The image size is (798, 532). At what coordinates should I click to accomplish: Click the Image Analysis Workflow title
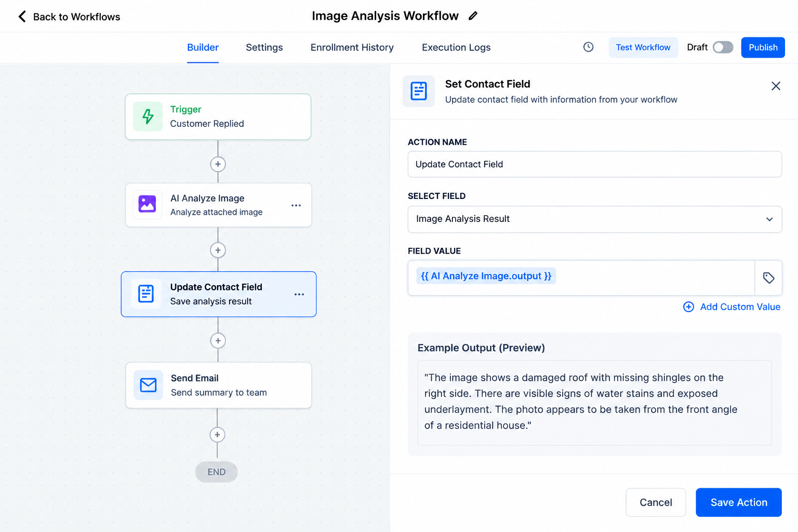385,16
